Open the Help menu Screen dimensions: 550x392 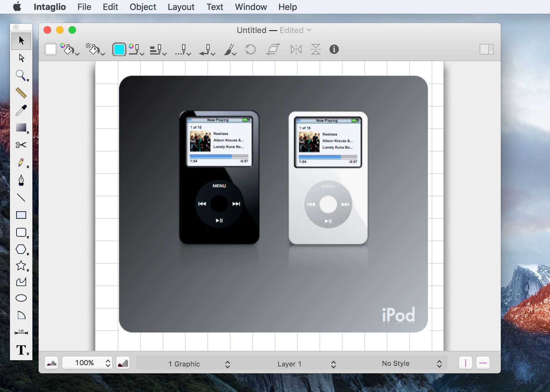click(288, 7)
